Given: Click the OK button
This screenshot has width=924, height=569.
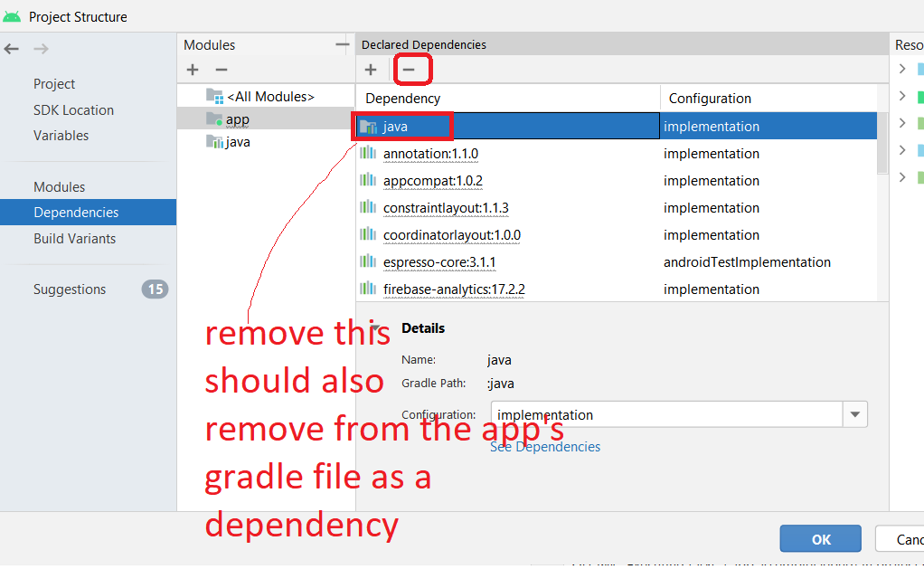Looking at the screenshot, I should click(x=820, y=539).
